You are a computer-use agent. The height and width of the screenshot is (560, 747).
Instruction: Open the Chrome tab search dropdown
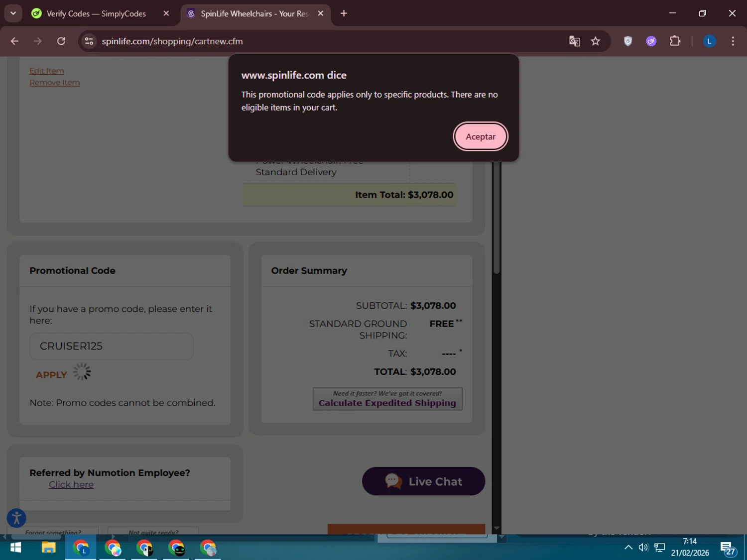coord(13,13)
